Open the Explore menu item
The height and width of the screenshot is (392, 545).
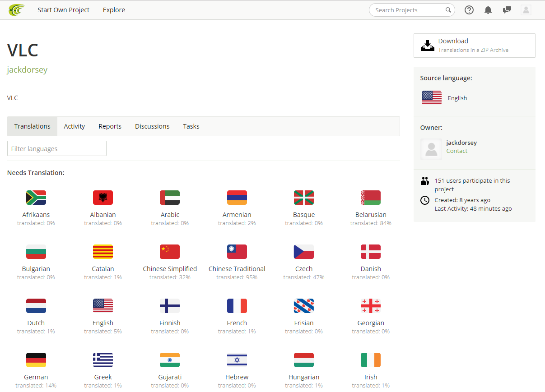click(114, 10)
